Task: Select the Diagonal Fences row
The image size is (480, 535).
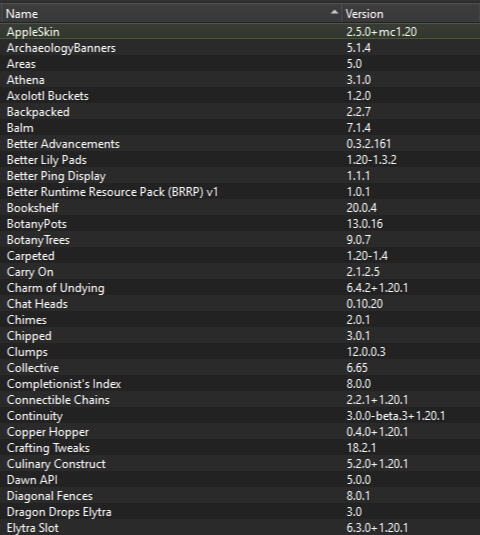Action: [x=240, y=496]
